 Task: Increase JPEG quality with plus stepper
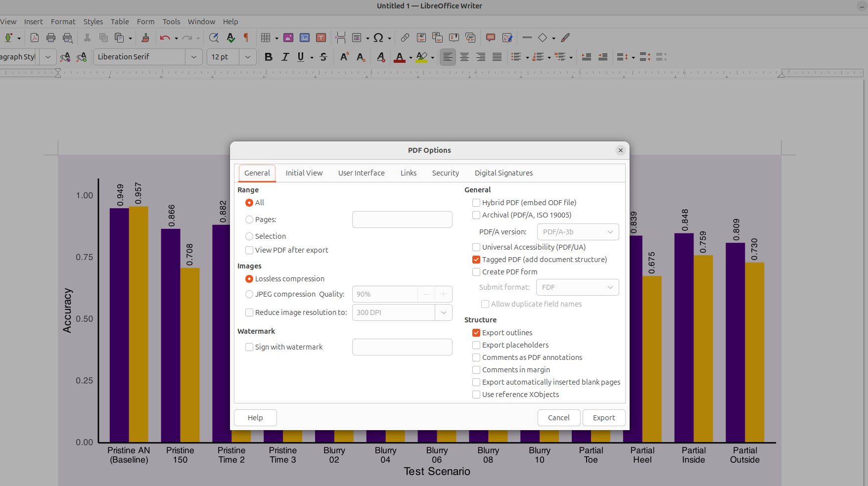point(444,294)
